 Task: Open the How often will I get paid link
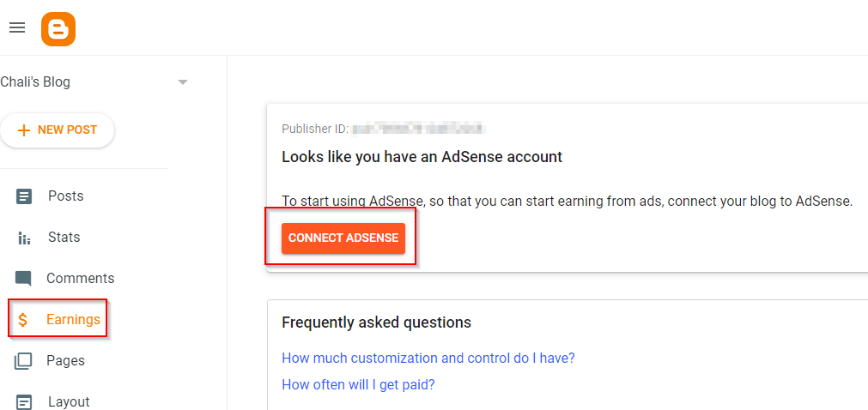click(x=358, y=384)
